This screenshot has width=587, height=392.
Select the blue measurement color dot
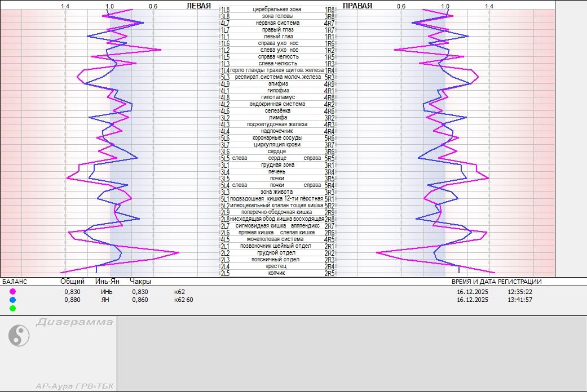click(x=12, y=300)
